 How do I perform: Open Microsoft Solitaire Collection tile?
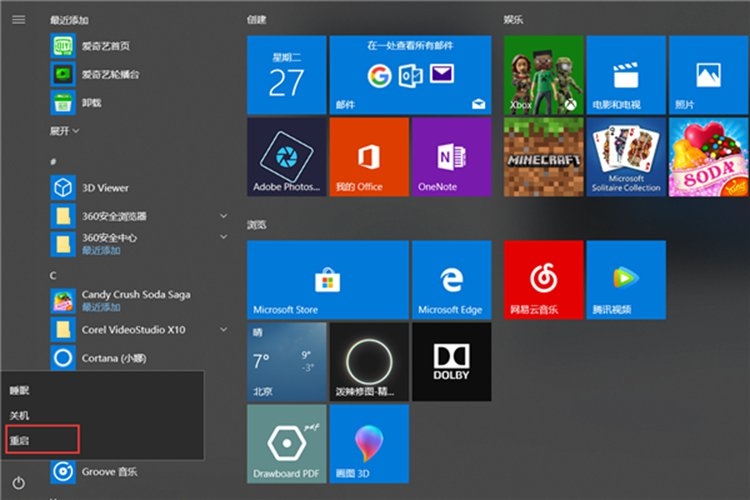pos(626,157)
